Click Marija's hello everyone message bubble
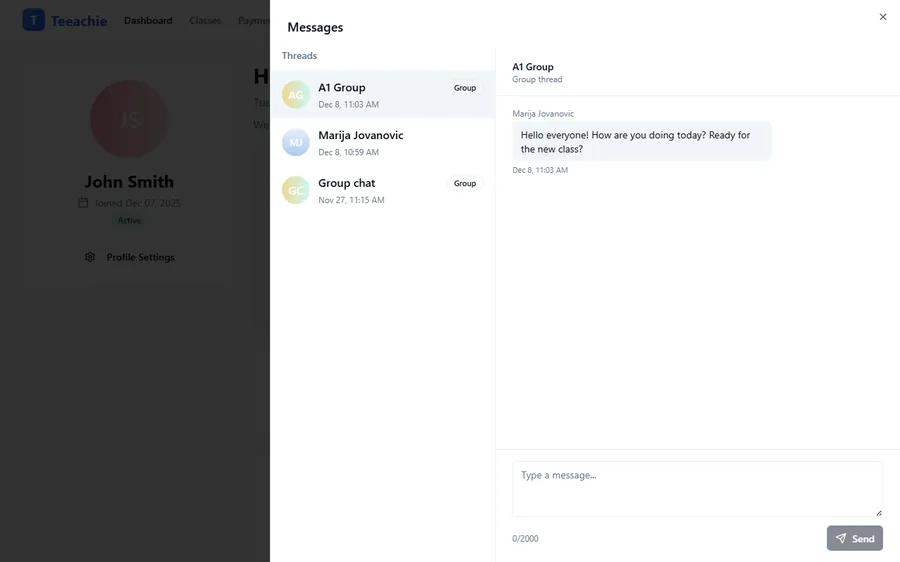900x562 pixels. tap(641, 142)
